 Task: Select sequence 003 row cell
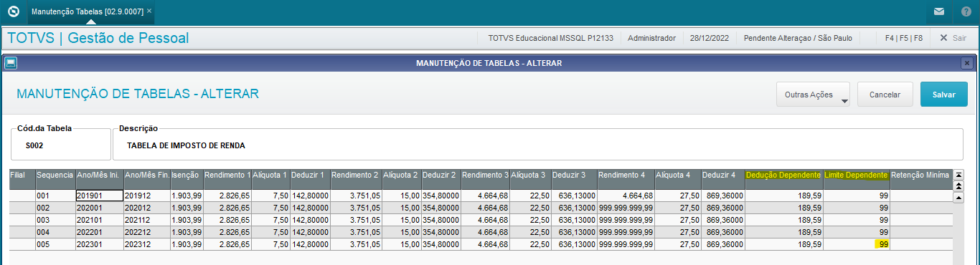click(x=55, y=220)
